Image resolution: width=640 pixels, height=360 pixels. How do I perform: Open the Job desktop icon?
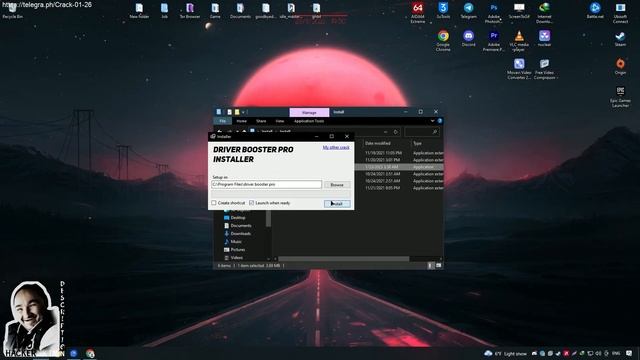tap(164, 11)
